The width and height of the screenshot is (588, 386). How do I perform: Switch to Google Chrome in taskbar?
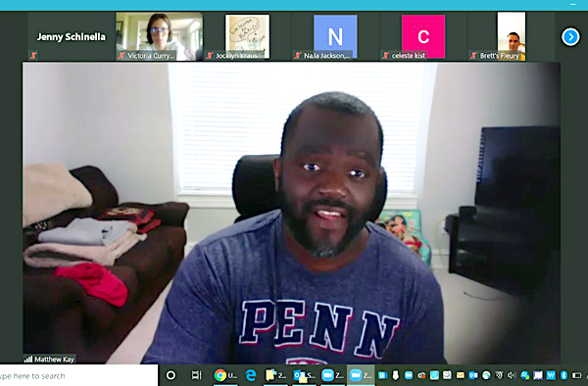click(225, 375)
